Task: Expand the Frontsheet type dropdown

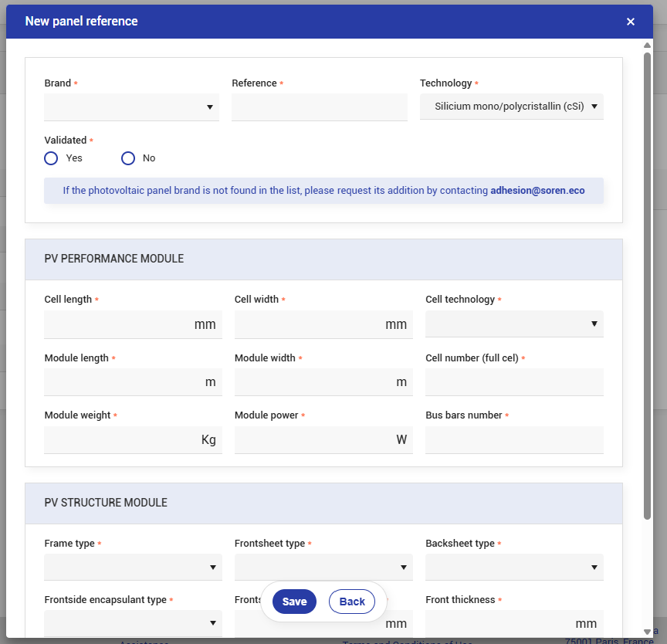Action: 323,568
